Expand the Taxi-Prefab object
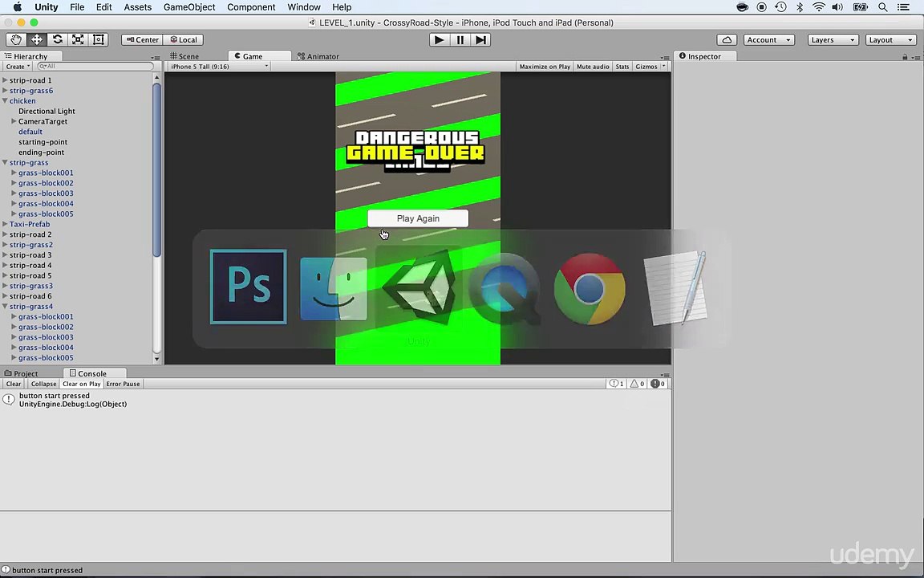The image size is (924, 578). (x=5, y=224)
